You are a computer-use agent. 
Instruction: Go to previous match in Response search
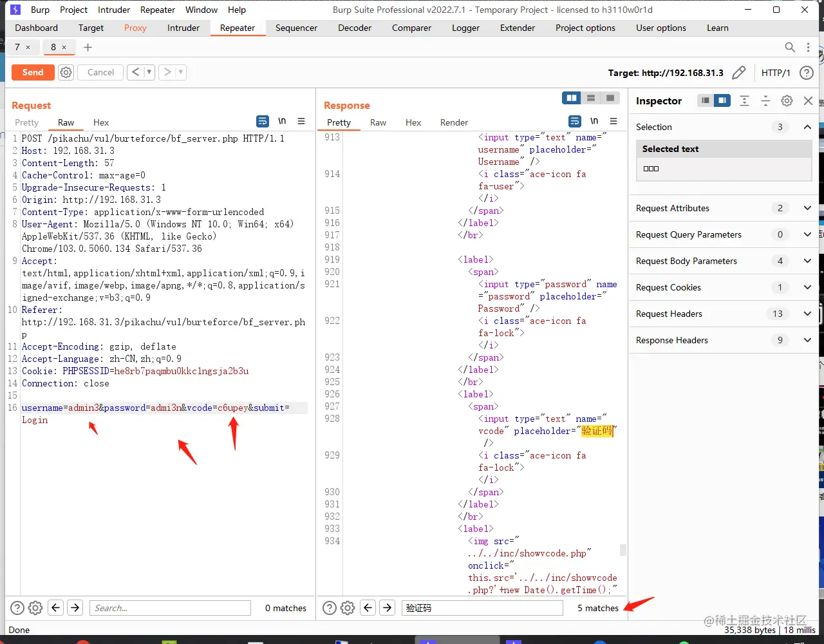(x=368, y=607)
